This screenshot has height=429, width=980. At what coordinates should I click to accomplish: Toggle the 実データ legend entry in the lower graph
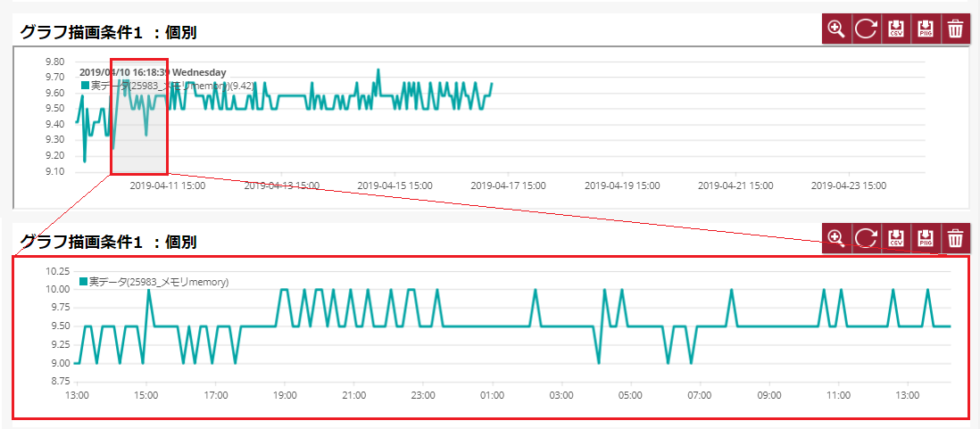(x=158, y=282)
